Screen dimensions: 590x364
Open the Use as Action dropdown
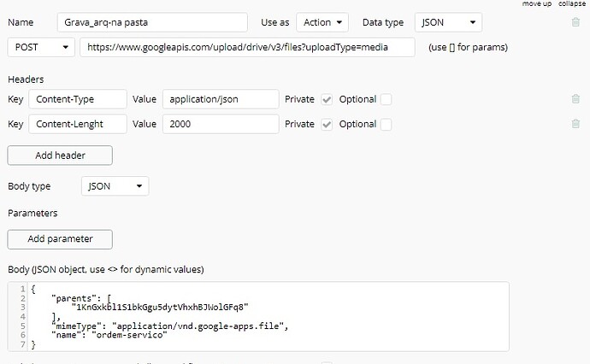(x=324, y=22)
